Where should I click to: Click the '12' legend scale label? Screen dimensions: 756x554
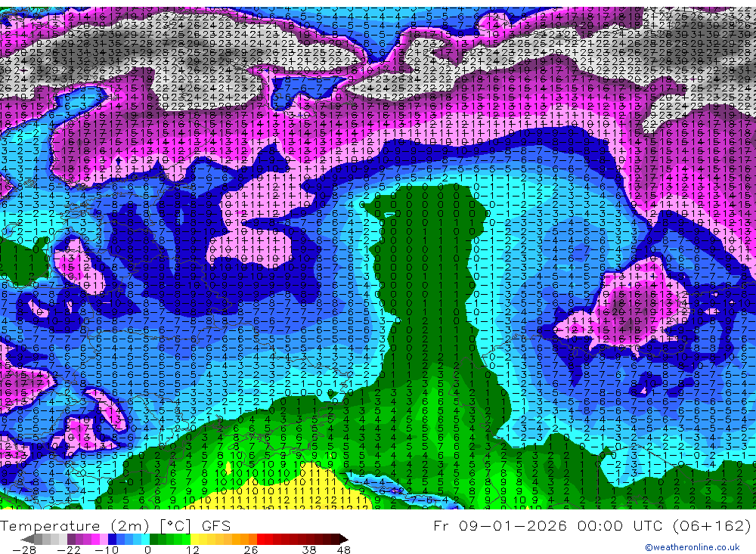(193, 549)
